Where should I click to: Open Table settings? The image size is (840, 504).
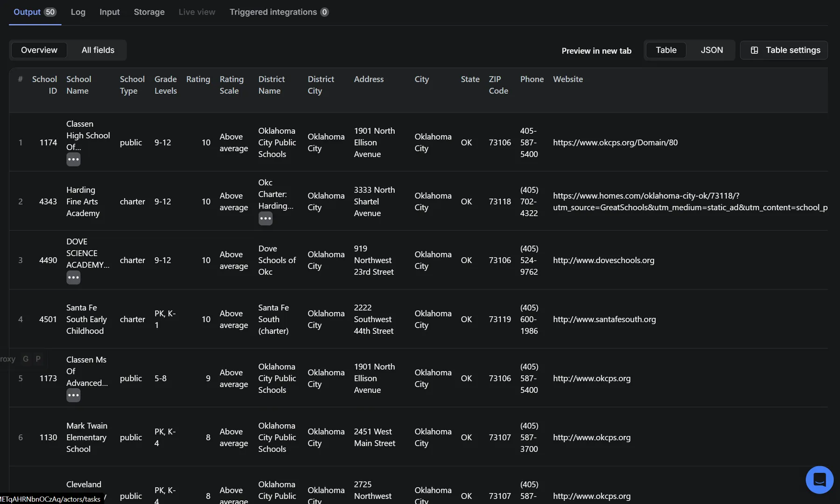[784, 50]
